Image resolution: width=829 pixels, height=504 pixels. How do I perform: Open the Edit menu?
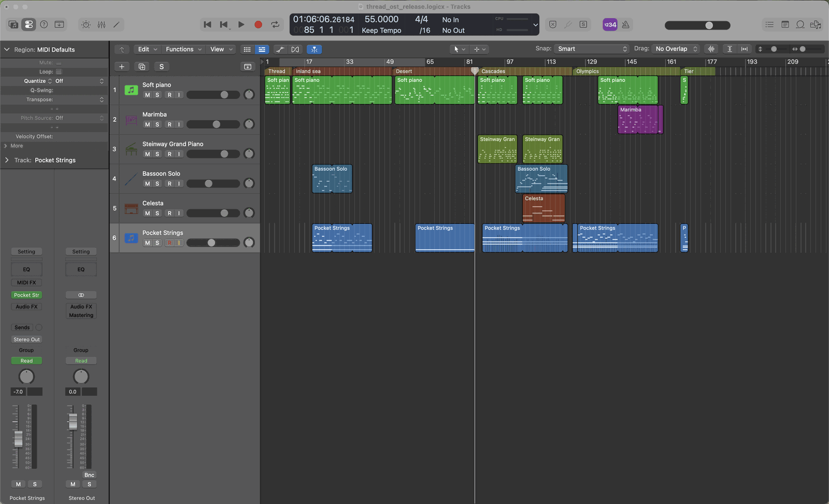[x=148, y=49]
